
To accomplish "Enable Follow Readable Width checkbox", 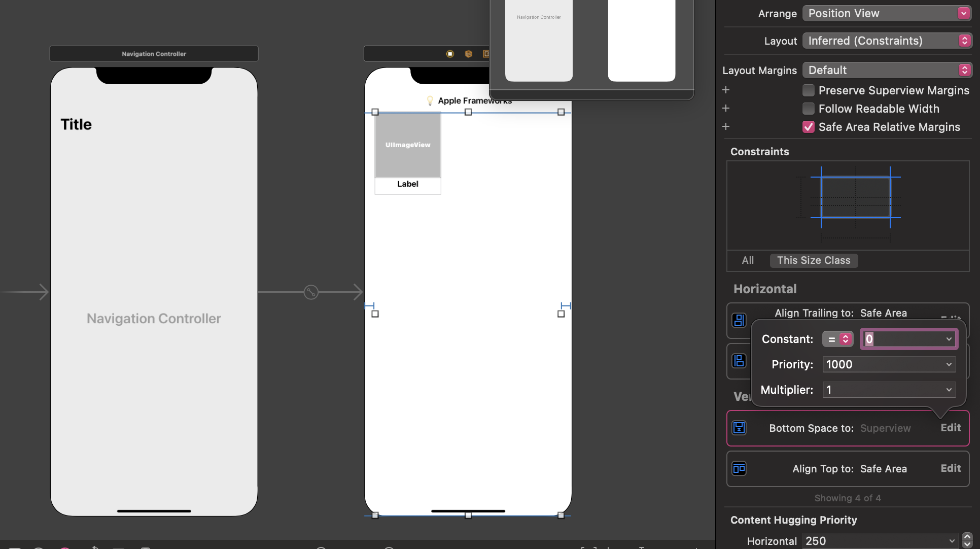I will click(809, 109).
